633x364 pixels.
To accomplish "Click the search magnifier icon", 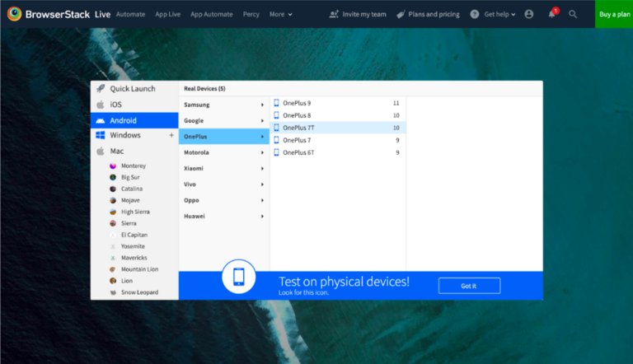I will [x=573, y=14].
